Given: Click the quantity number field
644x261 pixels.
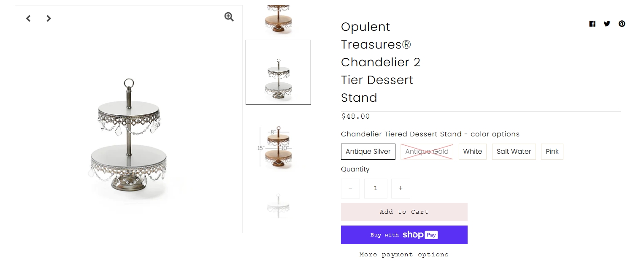Looking at the screenshot, I should point(376,188).
